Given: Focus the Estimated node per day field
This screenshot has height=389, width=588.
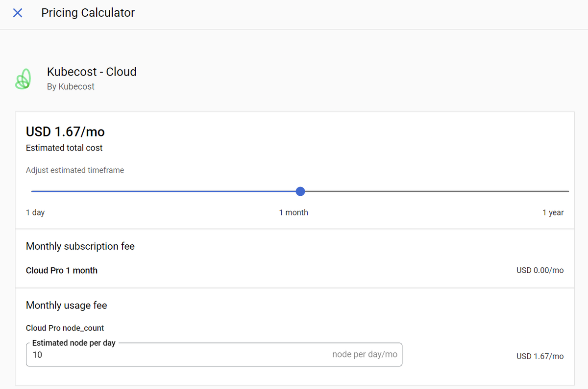Looking at the screenshot, I should (x=176, y=355).
